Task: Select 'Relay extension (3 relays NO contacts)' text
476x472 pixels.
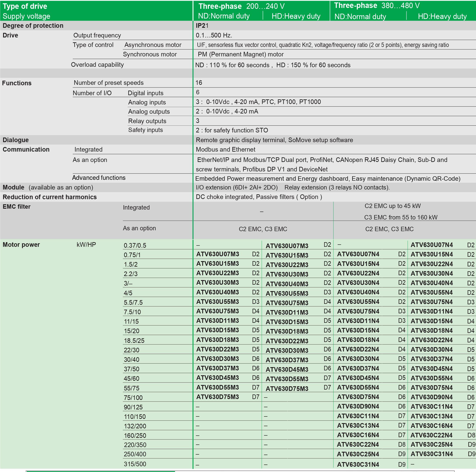Action: (x=337, y=188)
